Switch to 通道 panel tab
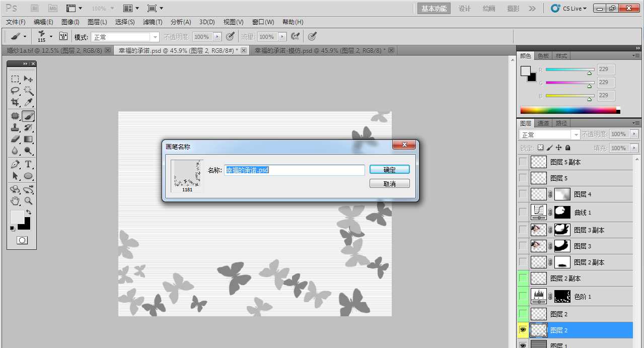This screenshot has width=644, height=348. [x=543, y=123]
